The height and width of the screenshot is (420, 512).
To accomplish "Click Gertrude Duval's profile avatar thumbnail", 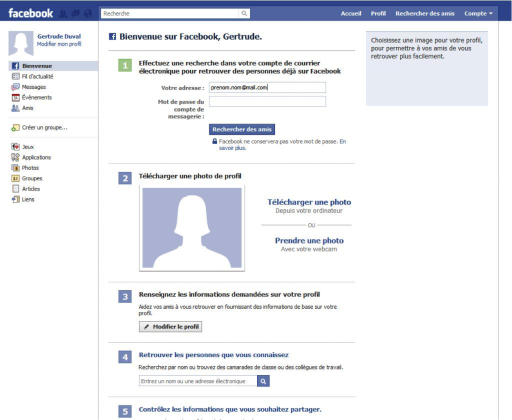I will pos(21,43).
